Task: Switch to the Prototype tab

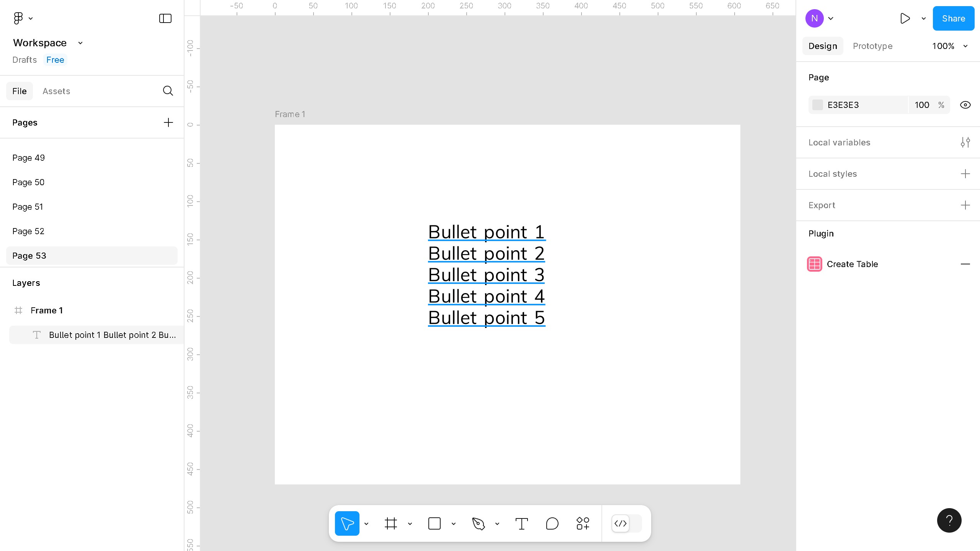Action: 872,46
